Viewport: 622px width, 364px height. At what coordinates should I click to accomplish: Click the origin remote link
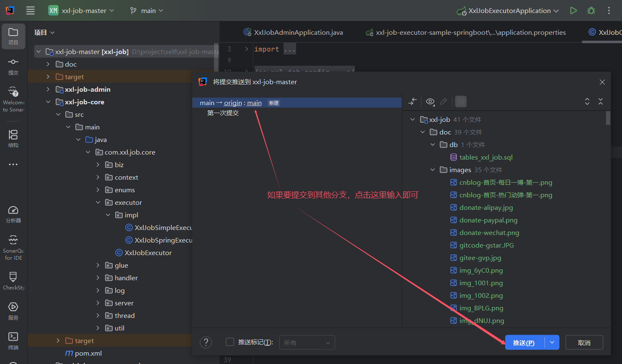coord(233,103)
